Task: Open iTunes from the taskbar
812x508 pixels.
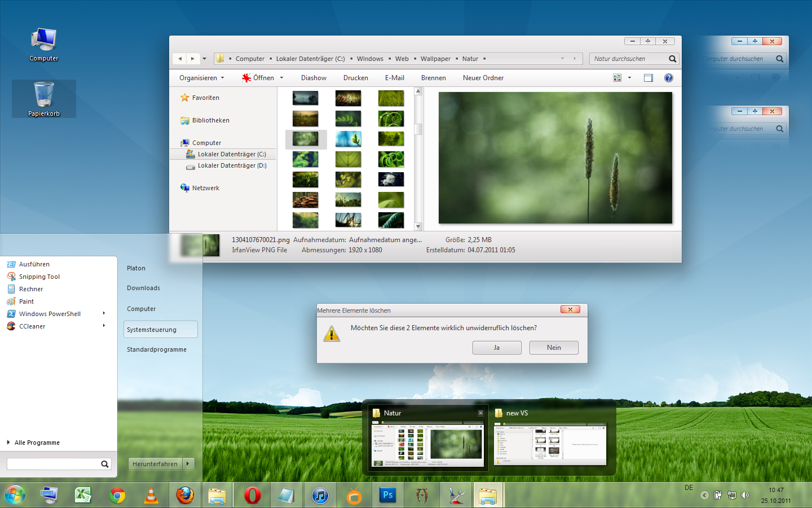Action: click(320, 496)
